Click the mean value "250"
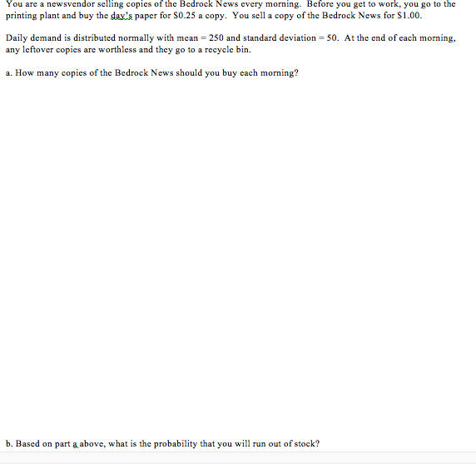Screen dimensions: 476x464 pos(216,38)
